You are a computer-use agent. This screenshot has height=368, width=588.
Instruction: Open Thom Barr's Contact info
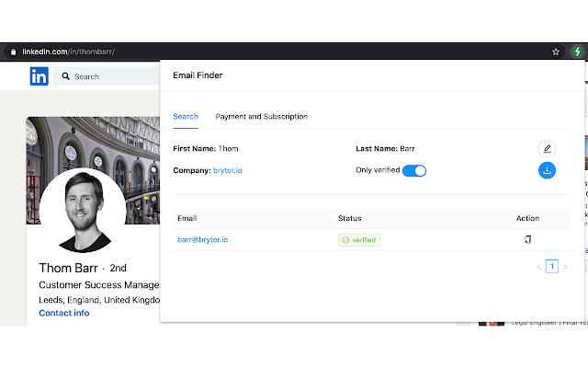click(x=64, y=313)
